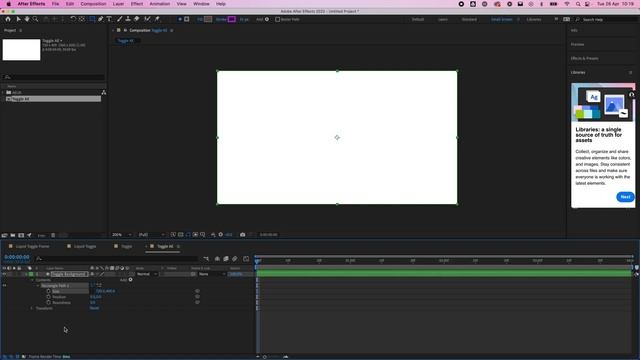Open the Window menu
The image size is (640, 360).
pos(201,4)
